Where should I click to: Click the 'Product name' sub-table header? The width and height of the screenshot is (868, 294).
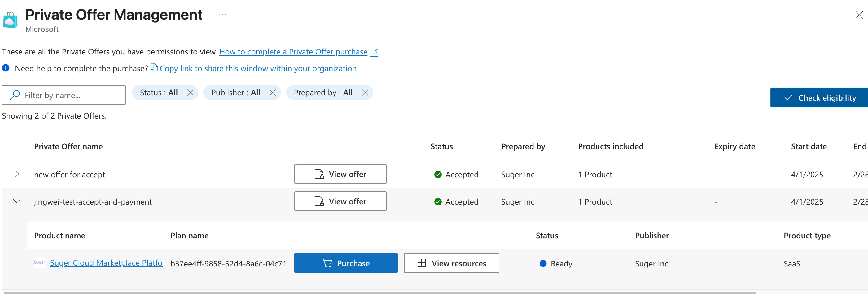click(60, 236)
